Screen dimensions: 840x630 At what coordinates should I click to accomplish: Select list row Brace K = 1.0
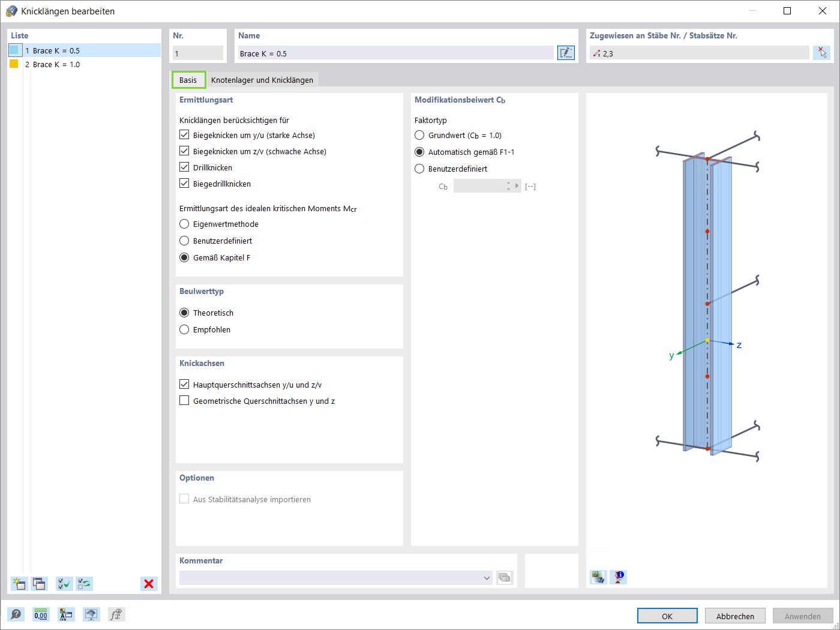pos(85,64)
